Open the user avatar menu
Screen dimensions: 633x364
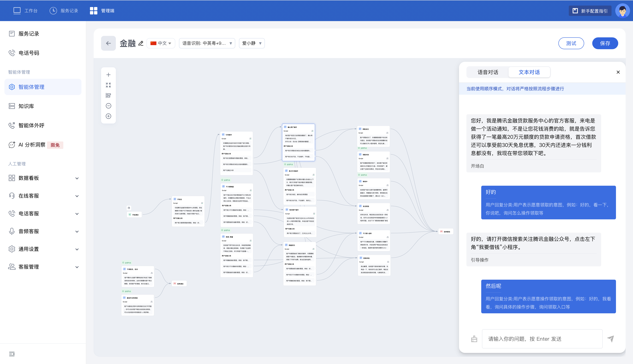point(622,11)
